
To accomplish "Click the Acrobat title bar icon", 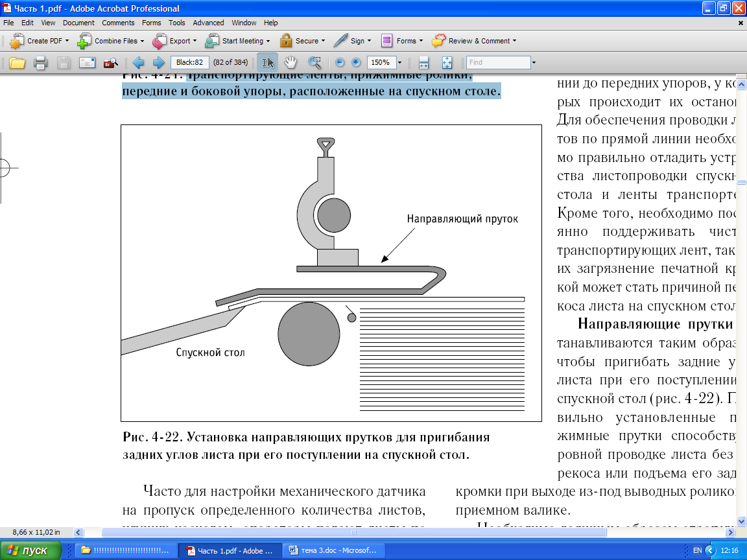I will (x=6, y=8).
